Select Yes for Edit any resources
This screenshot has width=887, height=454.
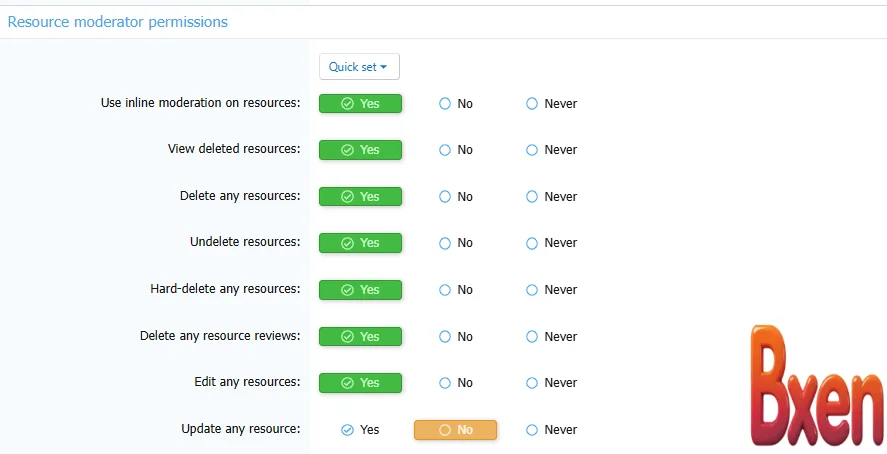360,383
